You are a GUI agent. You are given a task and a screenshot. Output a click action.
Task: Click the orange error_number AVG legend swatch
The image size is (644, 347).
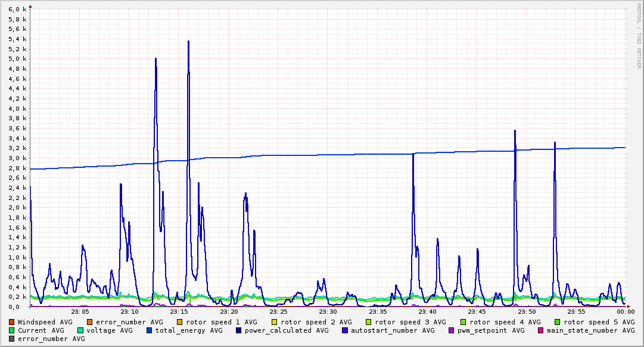click(89, 323)
